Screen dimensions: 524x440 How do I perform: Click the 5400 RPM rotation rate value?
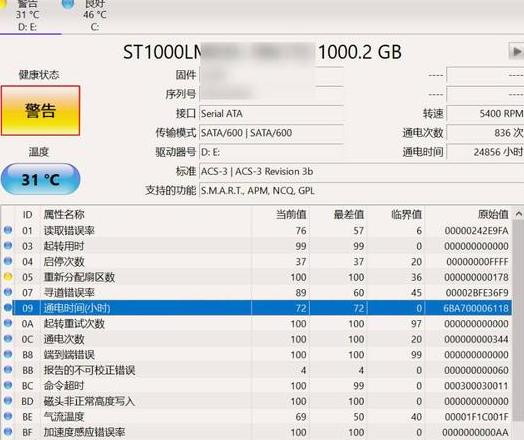[x=485, y=114]
